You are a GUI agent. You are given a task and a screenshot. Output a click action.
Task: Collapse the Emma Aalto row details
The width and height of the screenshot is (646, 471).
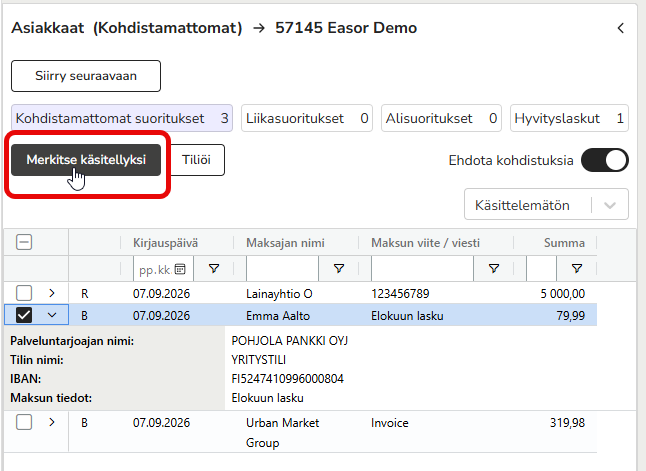[x=52, y=315]
